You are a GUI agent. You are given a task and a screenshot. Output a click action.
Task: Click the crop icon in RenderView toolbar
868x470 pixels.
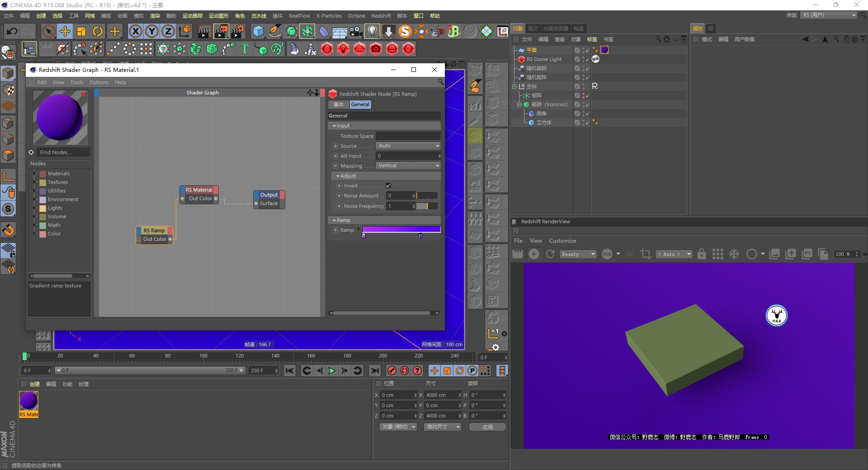(645, 254)
